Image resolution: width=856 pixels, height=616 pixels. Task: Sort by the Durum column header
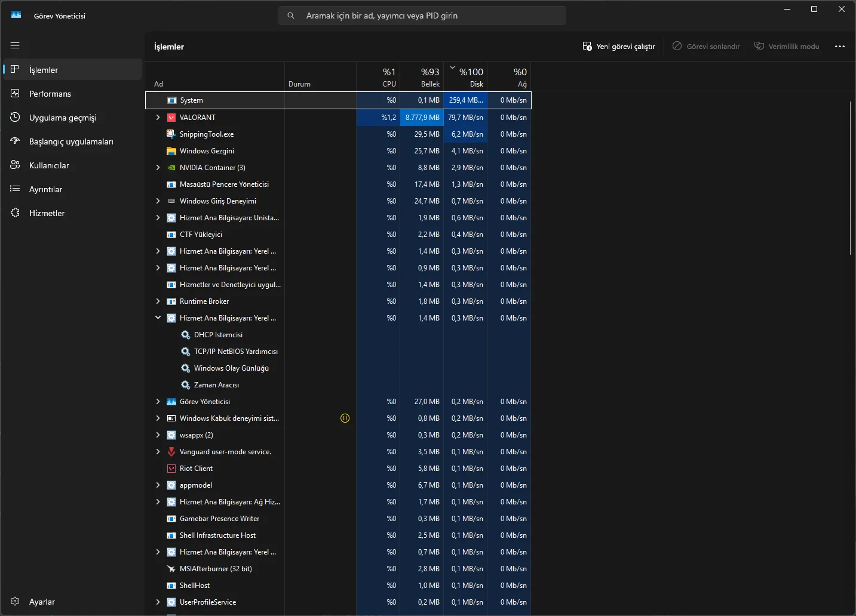(320, 77)
